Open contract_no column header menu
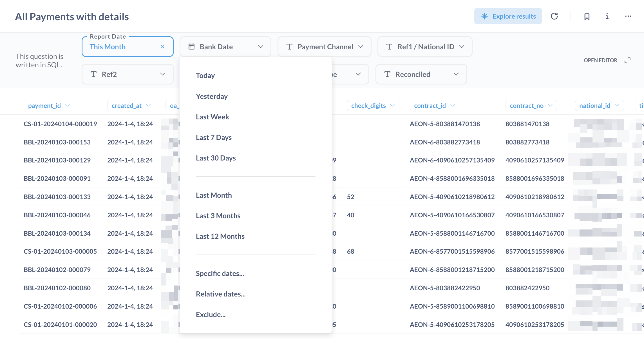644x339 pixels. (x=531, y=106)
